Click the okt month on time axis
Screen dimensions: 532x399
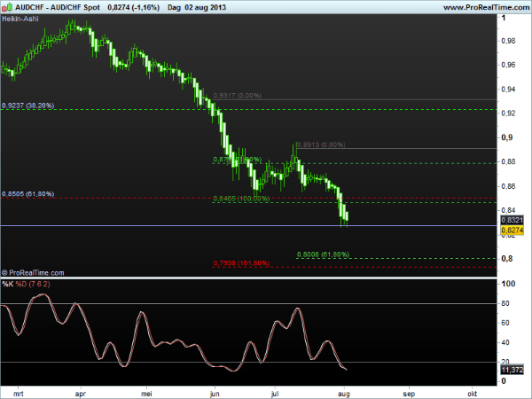pyautogui.click(x=473, y=394)
